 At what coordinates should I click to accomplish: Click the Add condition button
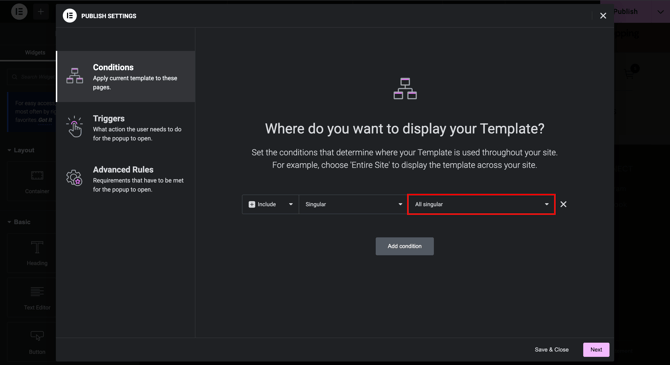tap(405, 246)
